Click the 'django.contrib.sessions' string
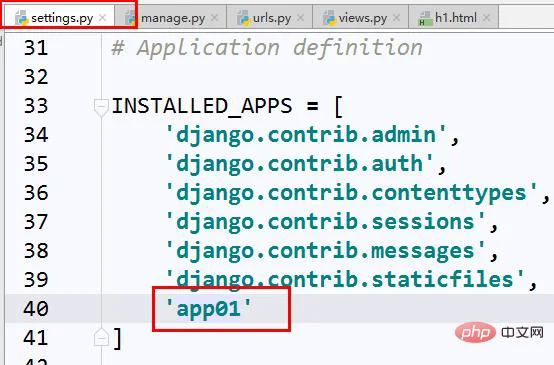 (325, 223)
